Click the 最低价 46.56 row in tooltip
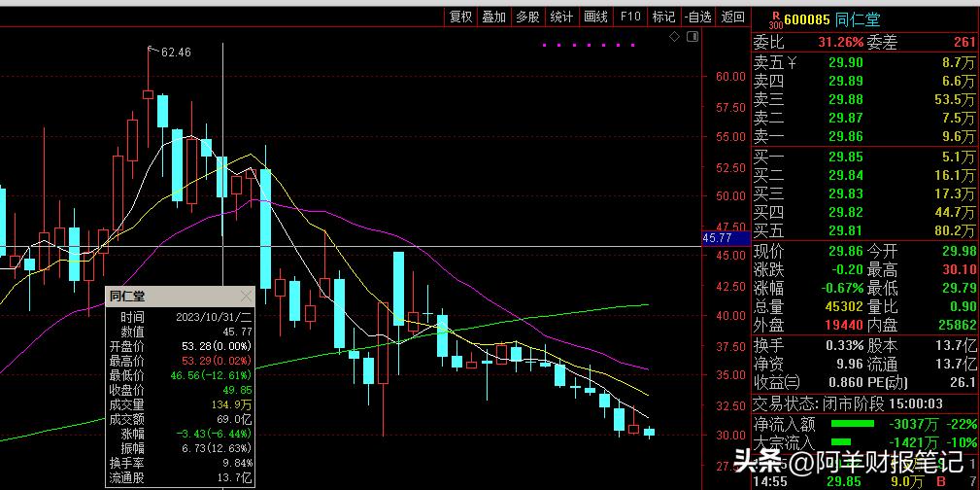The width and height of the screenshot is (980, 490). coord(180,375)
